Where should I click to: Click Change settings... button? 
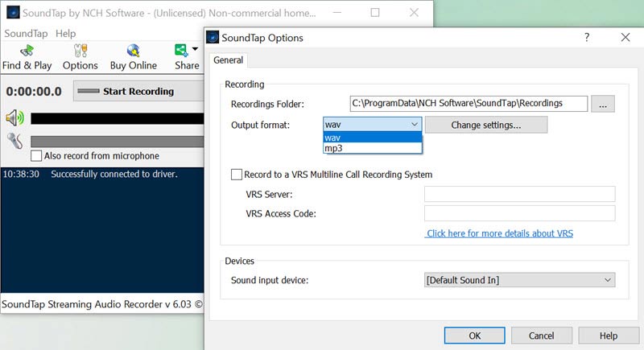pos(486,125)
